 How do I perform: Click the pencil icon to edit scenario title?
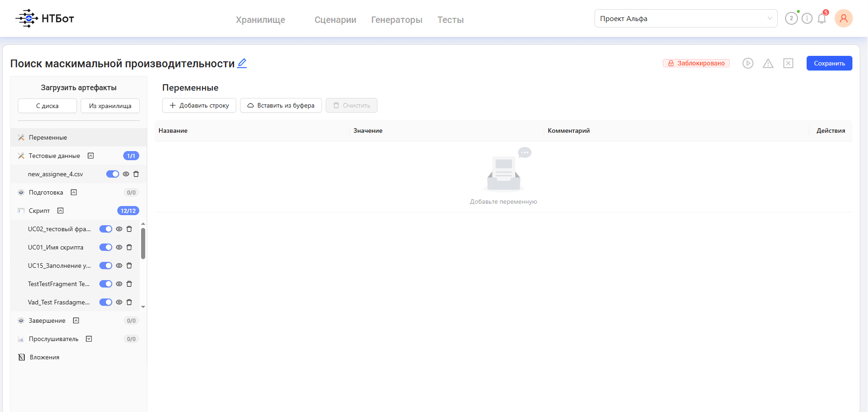(x=242, y=63)
